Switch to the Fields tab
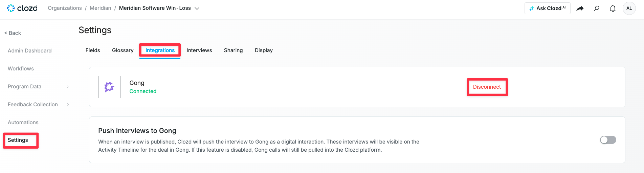Viewport: 644px width, 173px height. [x=93, y=50]
